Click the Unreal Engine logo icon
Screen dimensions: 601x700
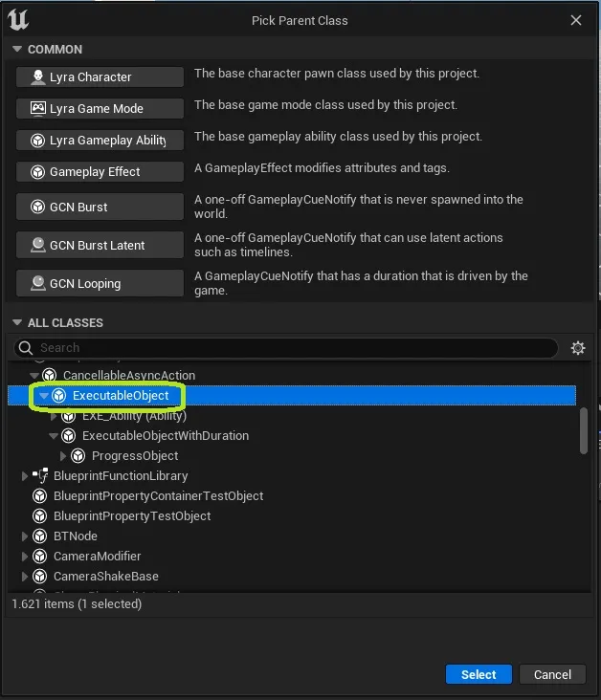click(x=18, y=20)
